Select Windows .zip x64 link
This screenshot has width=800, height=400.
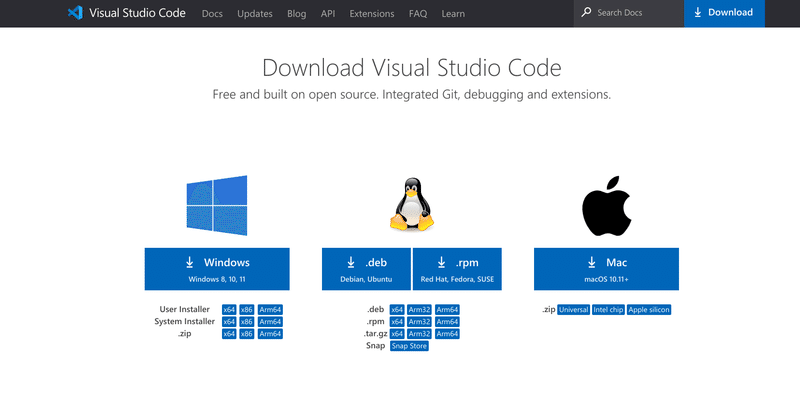[229, 334]
